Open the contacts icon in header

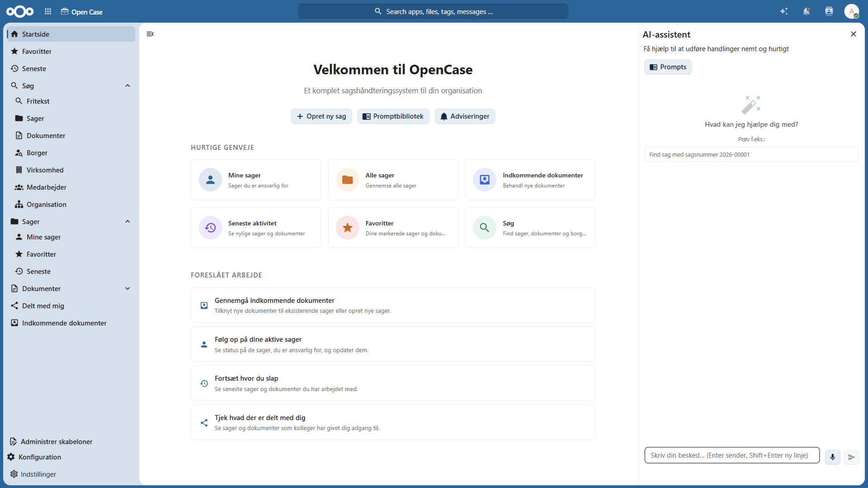[x=829, y=11]
